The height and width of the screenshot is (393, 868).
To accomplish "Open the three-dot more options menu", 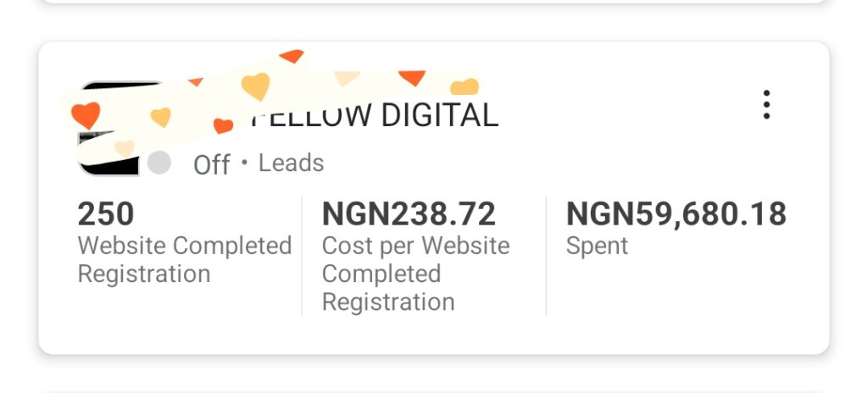I will point(766,105).
